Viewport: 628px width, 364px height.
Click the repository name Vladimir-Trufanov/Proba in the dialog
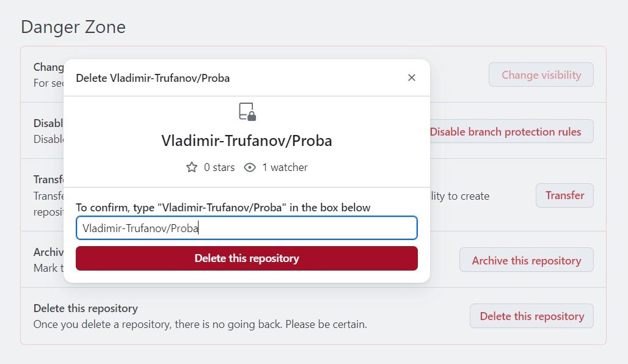[x=246, y=141]
